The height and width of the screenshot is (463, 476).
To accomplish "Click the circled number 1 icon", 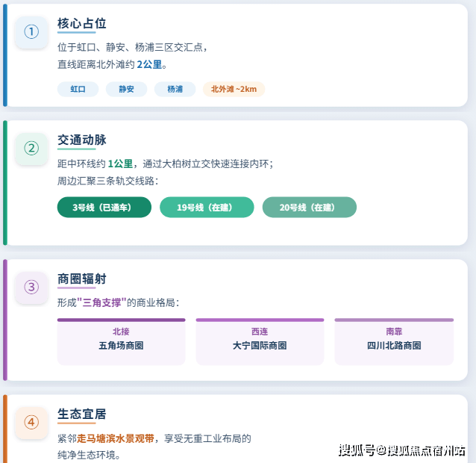I will pyautogui.click(x=31, y=32).
